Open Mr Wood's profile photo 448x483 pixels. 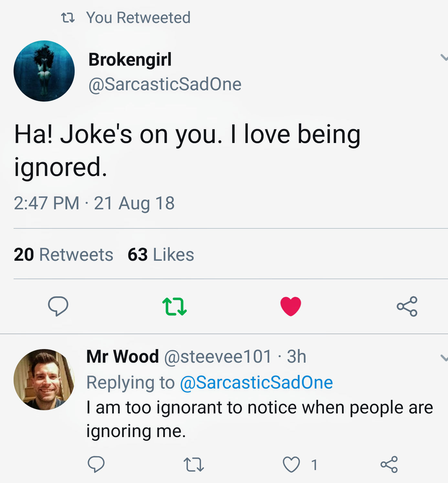coord(44,379)
